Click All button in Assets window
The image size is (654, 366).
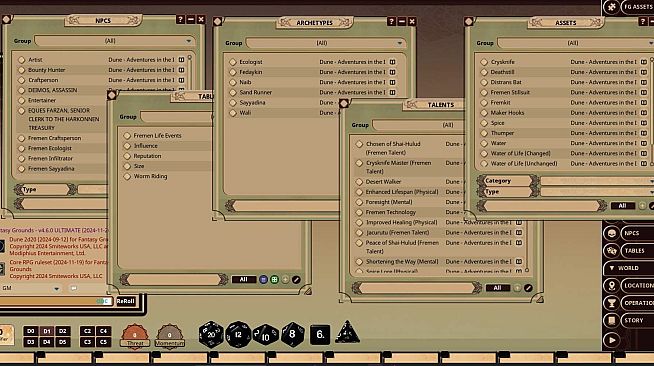point(622,206)
